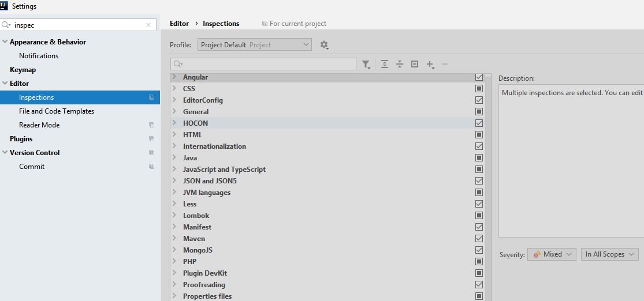Click the For current project icon
The width and height of the screenshot is (644, 301).
tap(265, 24)
